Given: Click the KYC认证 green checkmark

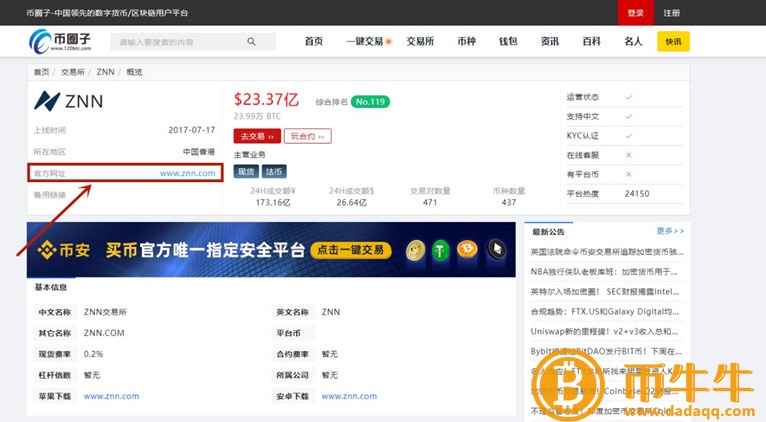Looking at the screenshot, I should pos(629,136).
